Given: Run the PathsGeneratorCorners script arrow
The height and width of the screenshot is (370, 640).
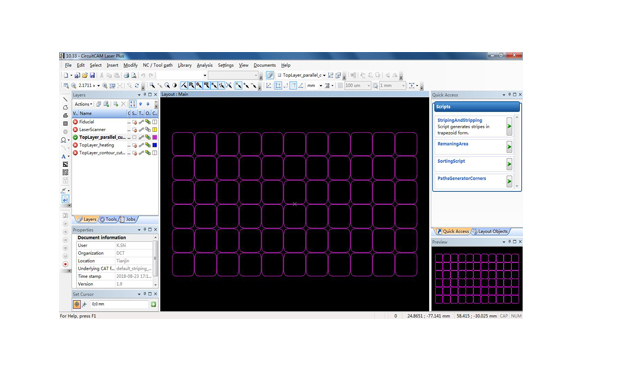Looking at the screenshot, I should point(509,181).
